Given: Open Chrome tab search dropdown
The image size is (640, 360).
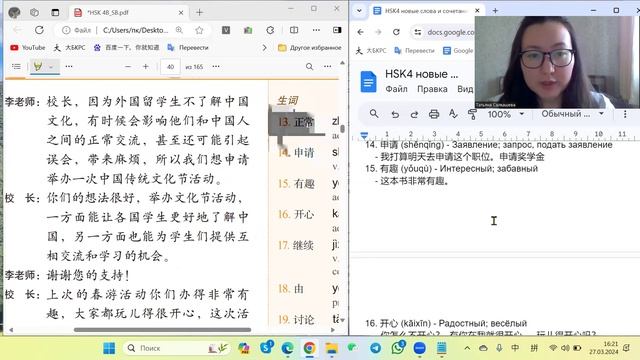Looking at the screenshot, I should (359, 11).
